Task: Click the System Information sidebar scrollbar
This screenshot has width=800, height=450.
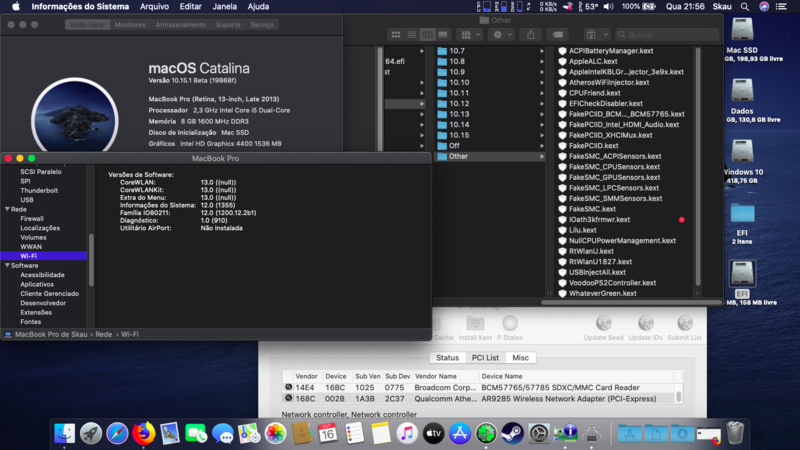Action: 91,260
